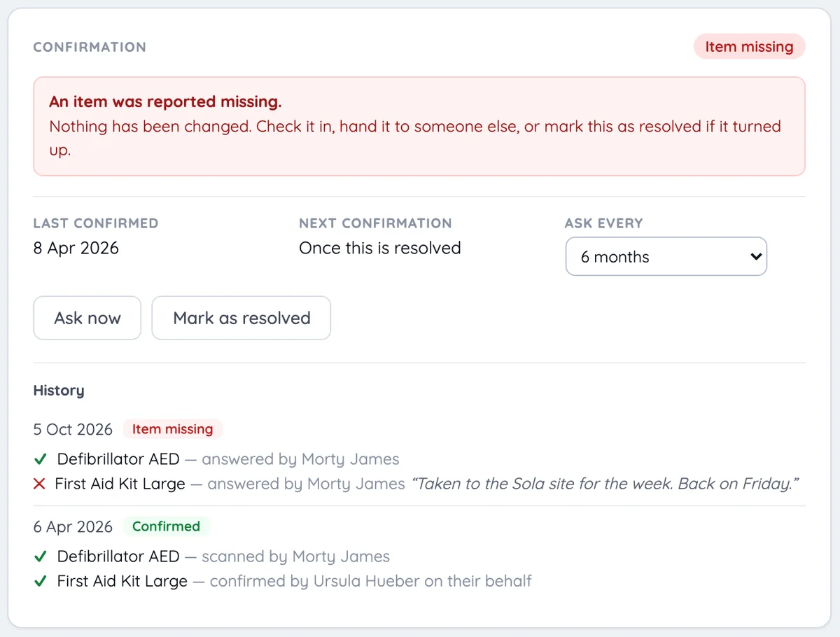Click the last confirmed date 8 Apr 2026

coord(76,248)
